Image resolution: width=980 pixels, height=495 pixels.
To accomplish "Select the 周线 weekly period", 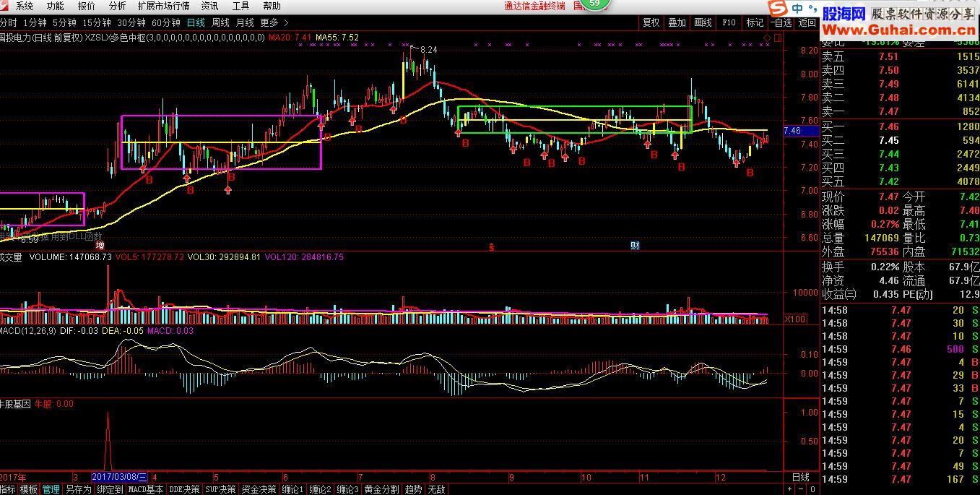I will [220, 22].
